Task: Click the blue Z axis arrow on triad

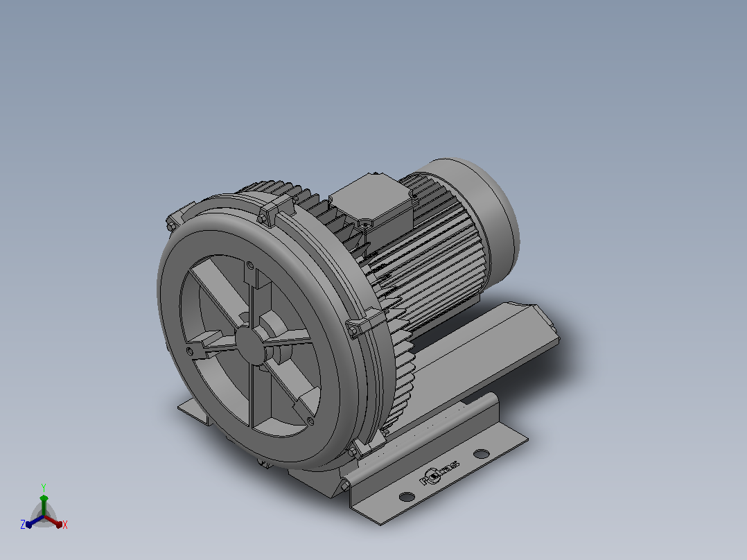Action: click(33, 523)
